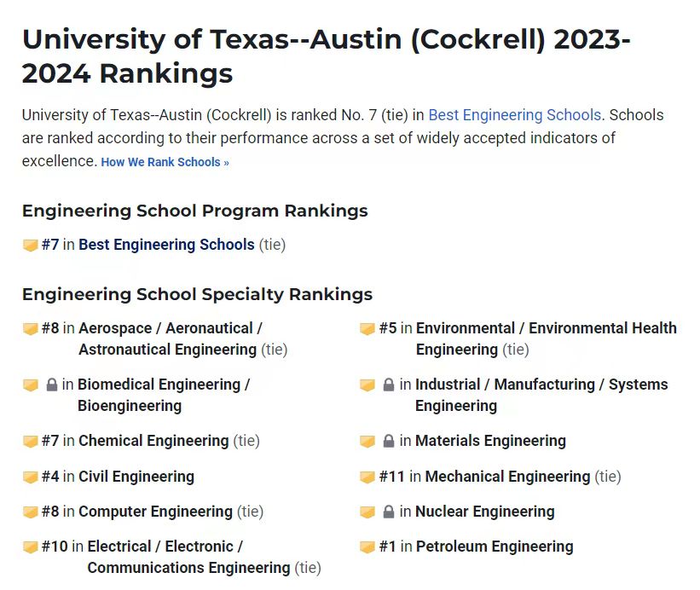
Task: Click the lock icon next to Industrial Engineering
Action: (389, 385)
